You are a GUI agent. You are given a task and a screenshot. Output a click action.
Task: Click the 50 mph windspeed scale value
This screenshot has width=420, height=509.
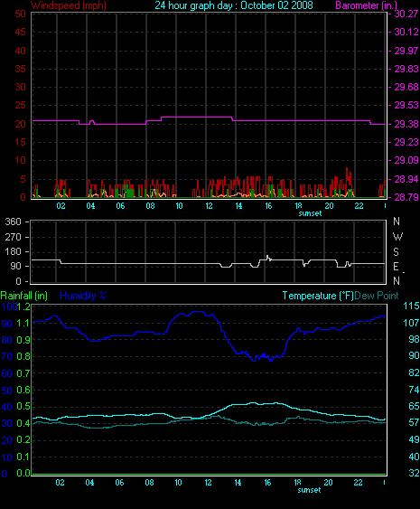(21, 14)
